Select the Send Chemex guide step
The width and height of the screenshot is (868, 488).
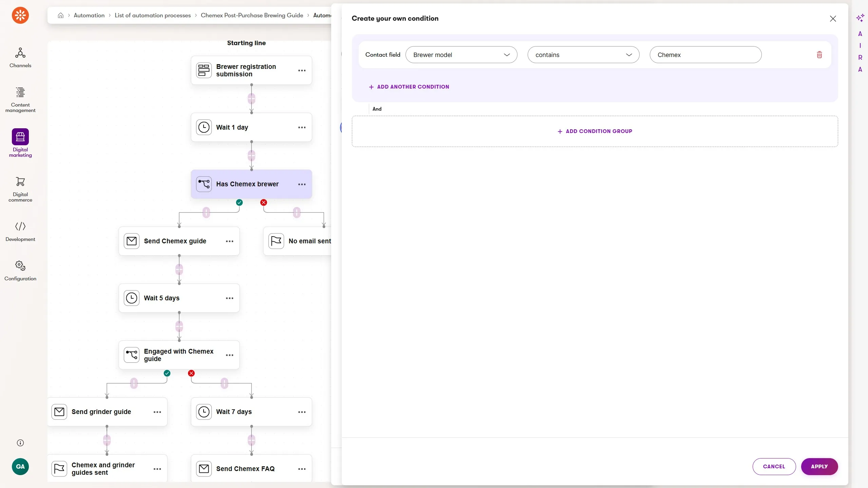[175, 241]
